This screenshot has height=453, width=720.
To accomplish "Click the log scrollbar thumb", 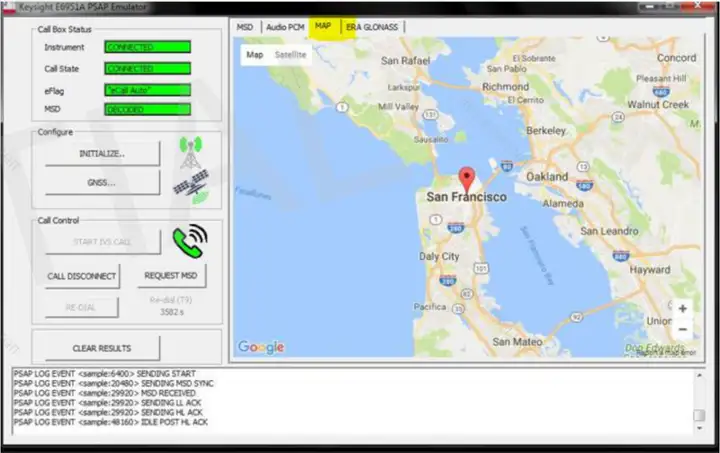I will pos(699,415).
